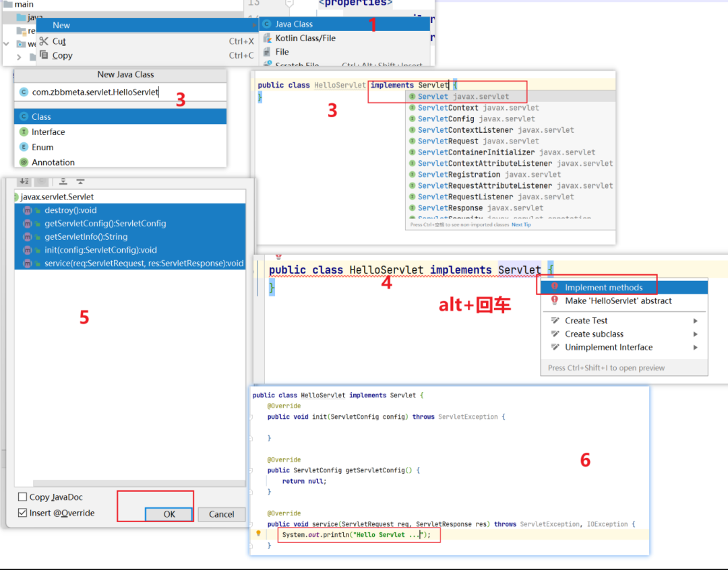This screenshot has width=728, height=570.
Task: Click the Cancel button
Action: (x=222, y=514)
